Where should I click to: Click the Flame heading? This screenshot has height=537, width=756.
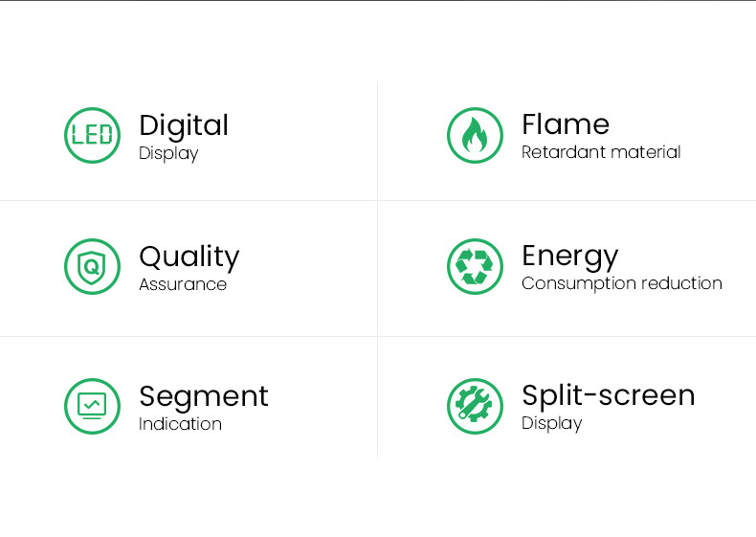[x=566, y=123]
